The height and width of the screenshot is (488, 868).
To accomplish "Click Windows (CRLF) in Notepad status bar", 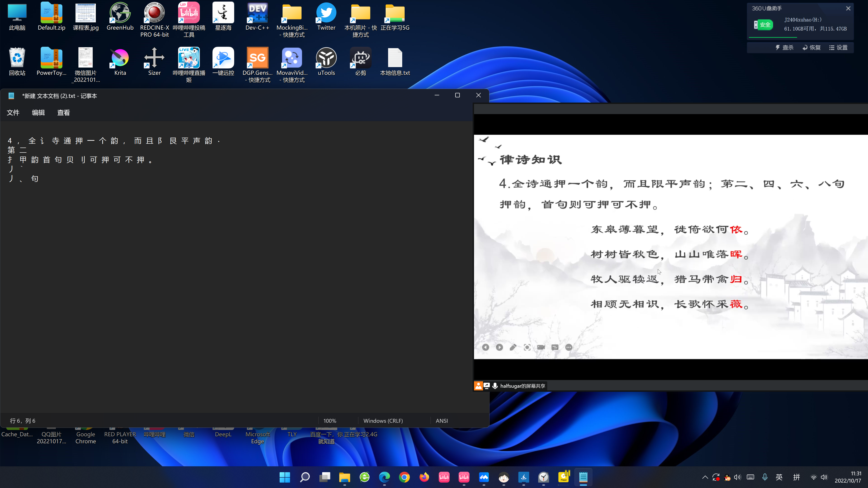I will coord(383,421).
